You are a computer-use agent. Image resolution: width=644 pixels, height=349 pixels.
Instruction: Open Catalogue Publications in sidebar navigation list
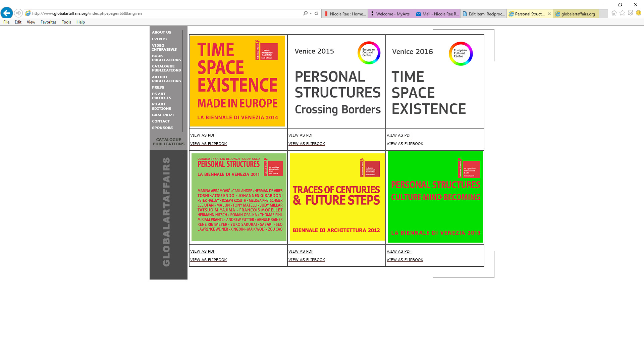(166, 68)
